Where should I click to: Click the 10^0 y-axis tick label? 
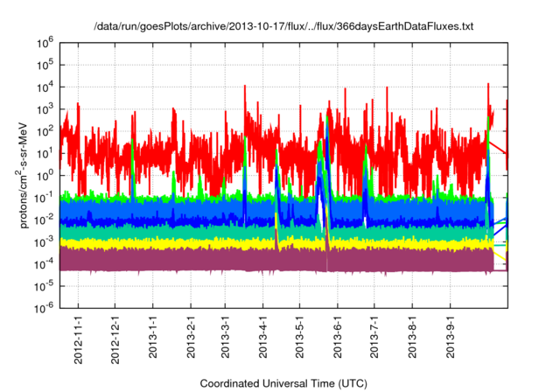[45, 176]
